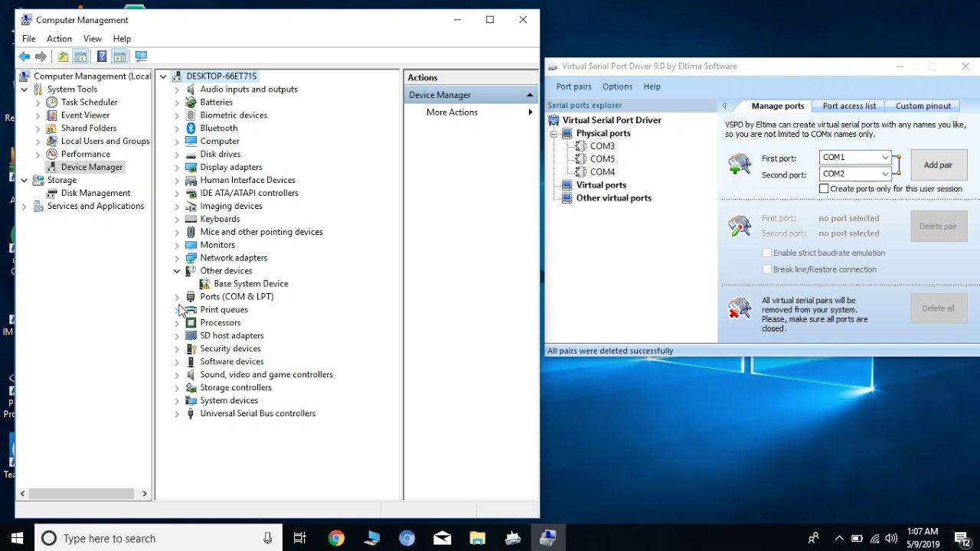
Task: Click the Windows Start button
Action: pos(17,538)
